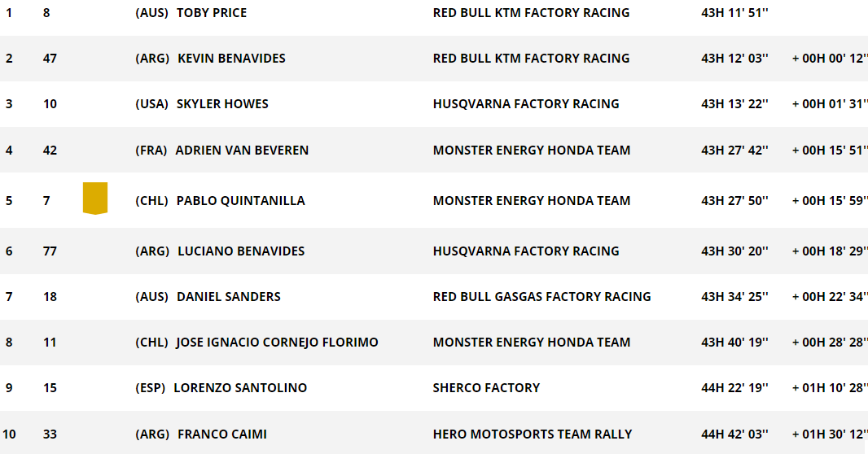Click position number 10 row
868x454 pixels.
point(434,434)
